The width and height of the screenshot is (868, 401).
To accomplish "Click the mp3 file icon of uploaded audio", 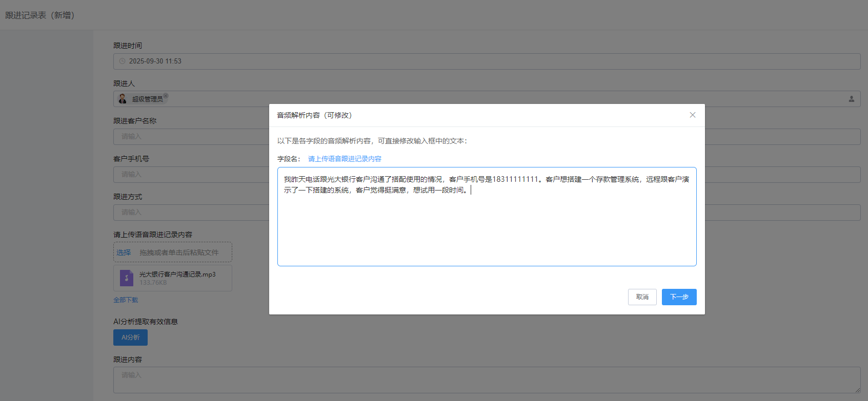I will [x=126, y=278].
